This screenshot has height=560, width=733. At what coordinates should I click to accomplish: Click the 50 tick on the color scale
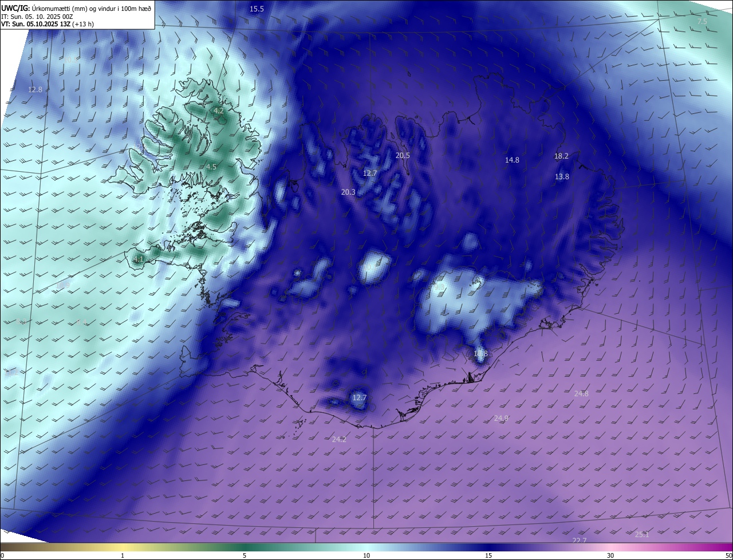click(729, 556)
